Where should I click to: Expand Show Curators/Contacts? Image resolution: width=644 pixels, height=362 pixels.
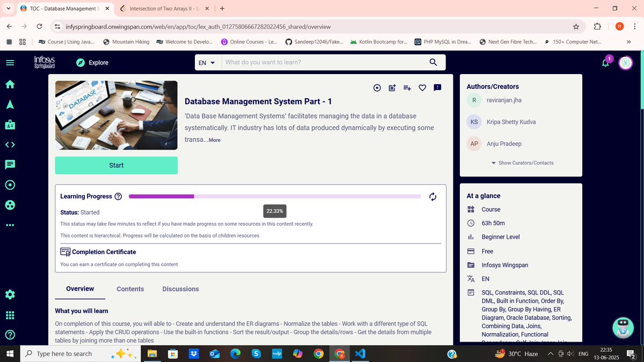pos(523,163)
